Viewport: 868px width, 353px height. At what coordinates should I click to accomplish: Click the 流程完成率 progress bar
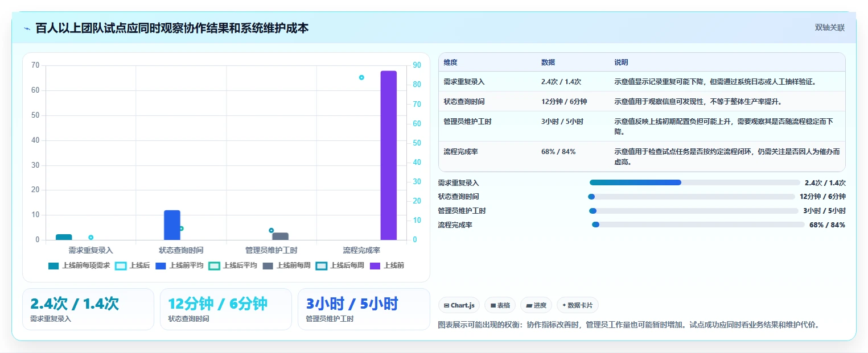coord(698,225)
